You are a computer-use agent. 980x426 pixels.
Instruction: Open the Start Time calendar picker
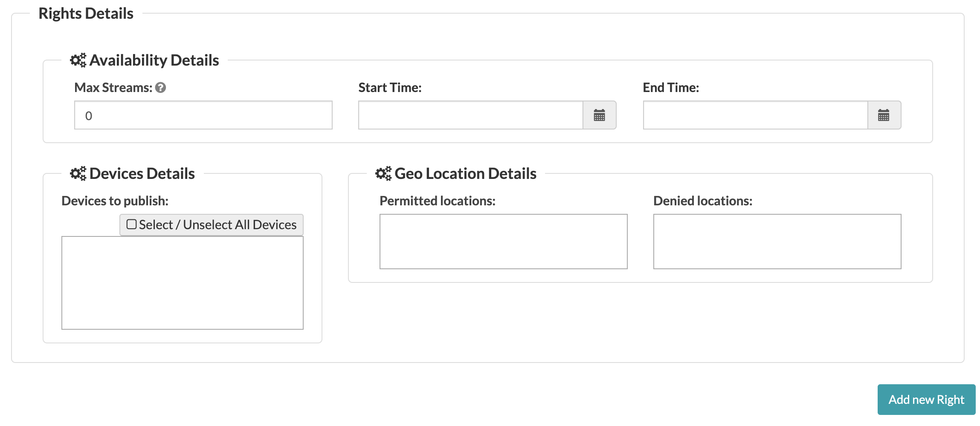(x=599, y=115)
